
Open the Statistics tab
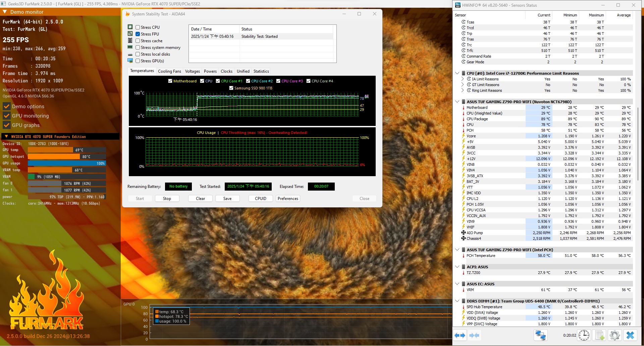(x=261, y=71)
